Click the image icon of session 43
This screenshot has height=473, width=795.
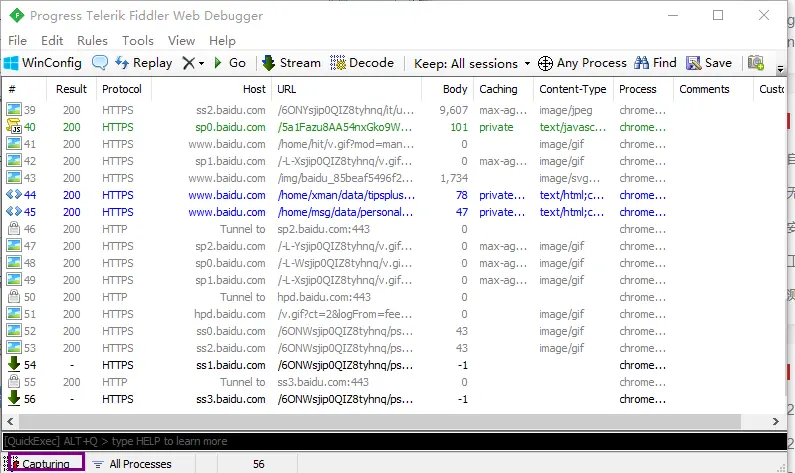point(14,177)
